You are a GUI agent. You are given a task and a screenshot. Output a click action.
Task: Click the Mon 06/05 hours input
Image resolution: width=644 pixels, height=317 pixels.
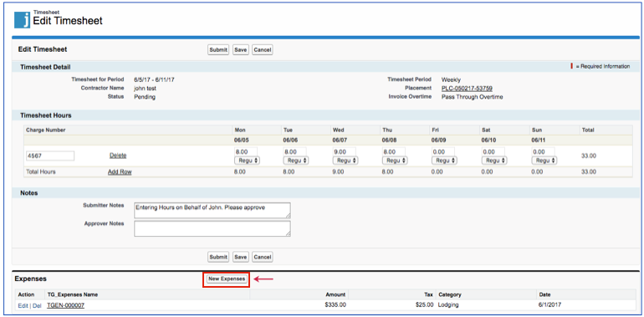tap(245, 151)
